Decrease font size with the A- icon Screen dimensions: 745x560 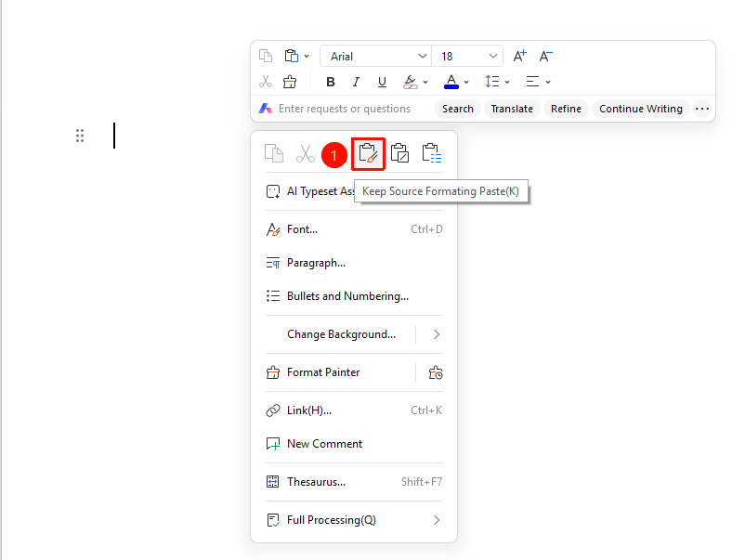pyautogui.click(x=546, y=56)
